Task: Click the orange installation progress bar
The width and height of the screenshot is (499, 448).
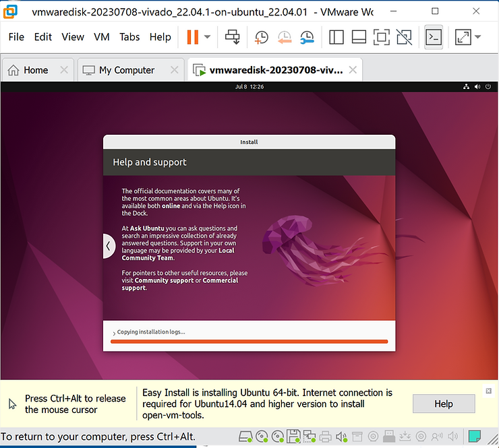Action: tap(249, 342)
